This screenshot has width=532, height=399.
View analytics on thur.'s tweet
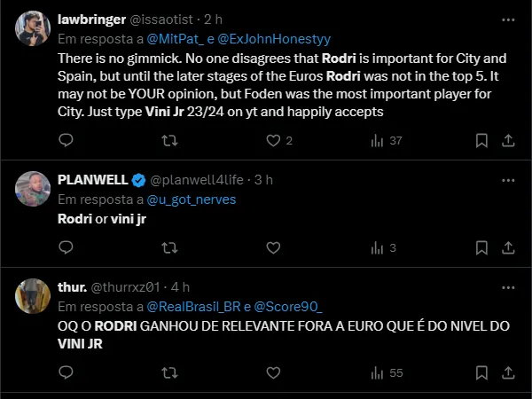pyautogui.click(x=378, y=372)
